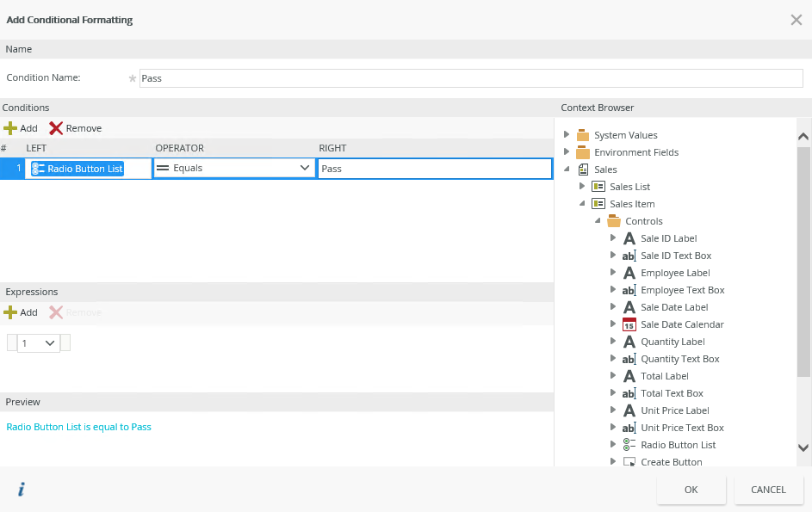Click the red X Remove condition icon
Image resolution: width=812 pixels, height=512 pixels.
[x=56, y=128]
